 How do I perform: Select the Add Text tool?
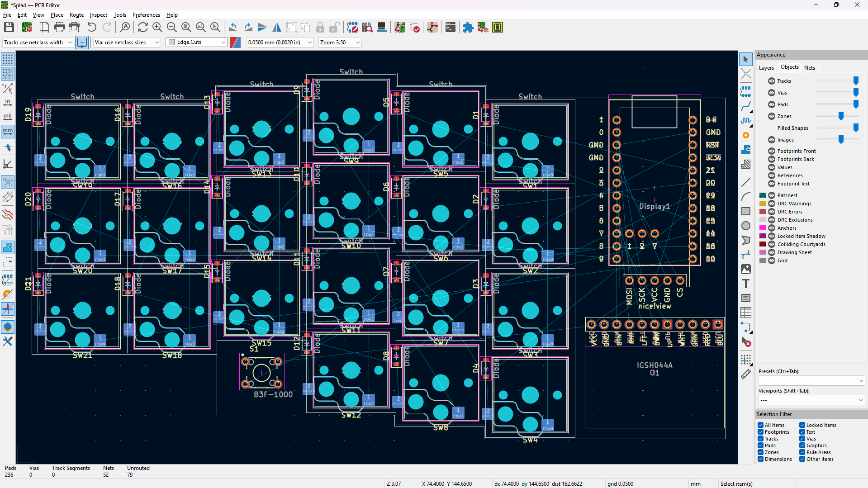pos(746,284)
